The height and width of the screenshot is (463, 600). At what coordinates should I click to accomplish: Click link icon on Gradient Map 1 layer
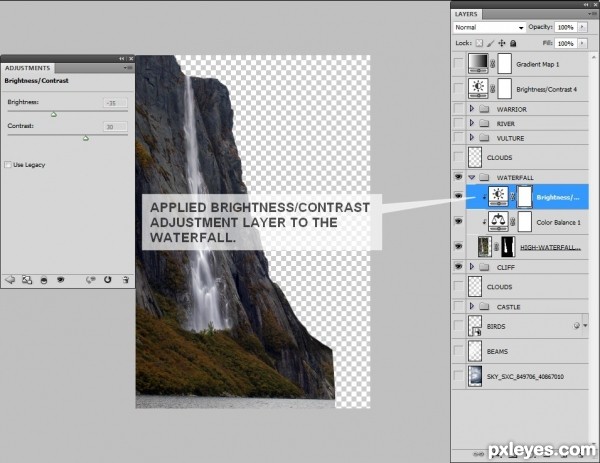[492, 64]
